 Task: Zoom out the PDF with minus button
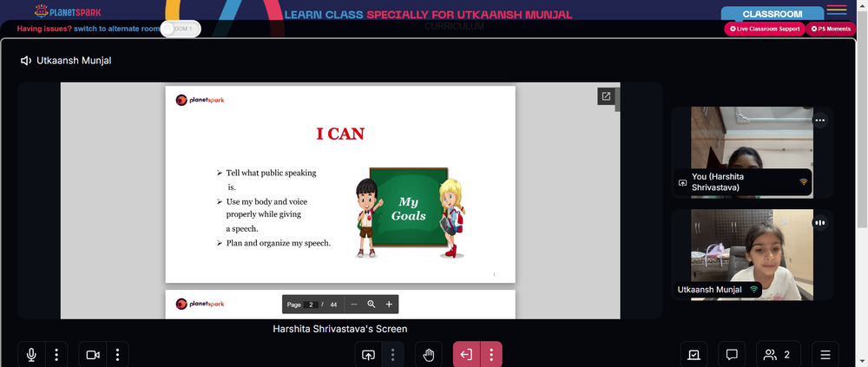[354, 305]
